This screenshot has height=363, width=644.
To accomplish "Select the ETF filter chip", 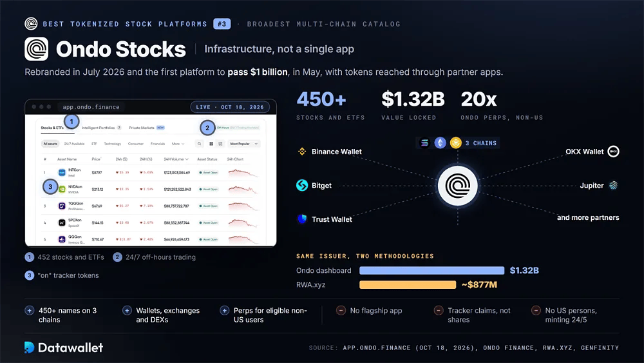I will [x=94, y=144].
